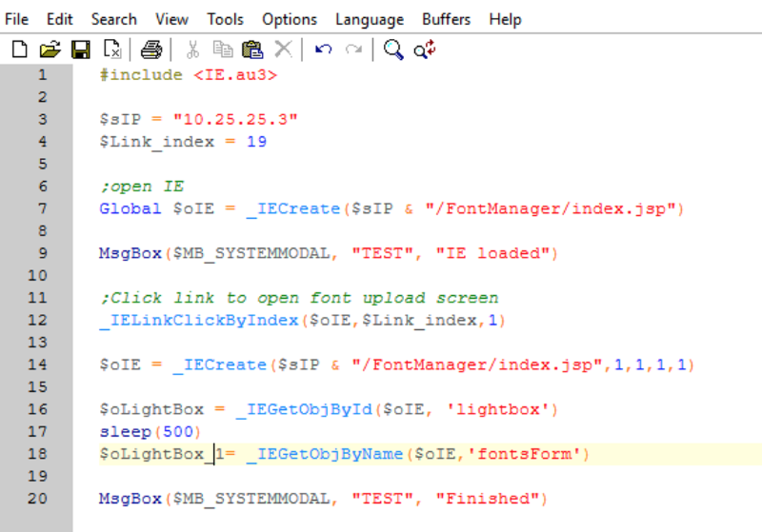Click the text '<IE.au3>'
The image size is (762, 532).
235,75
